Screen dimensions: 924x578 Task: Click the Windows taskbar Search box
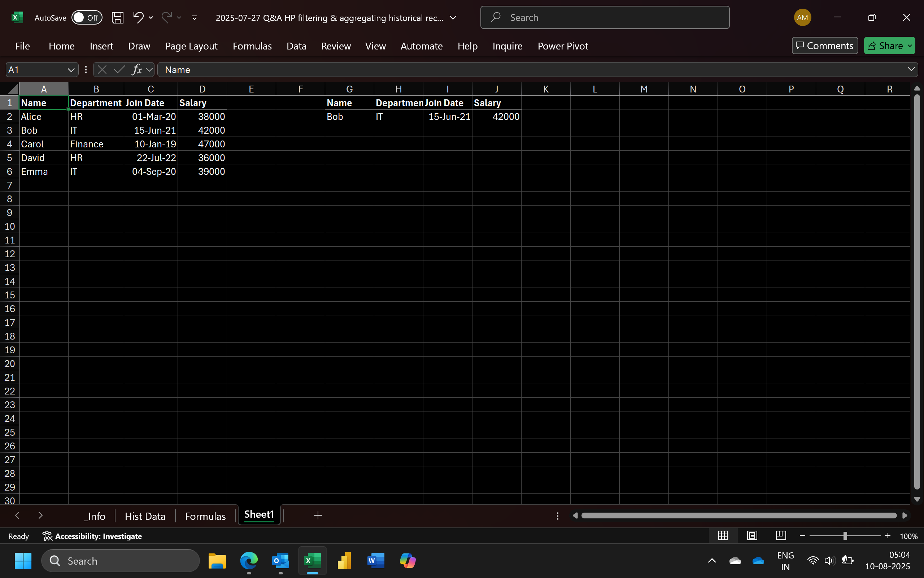120,561
